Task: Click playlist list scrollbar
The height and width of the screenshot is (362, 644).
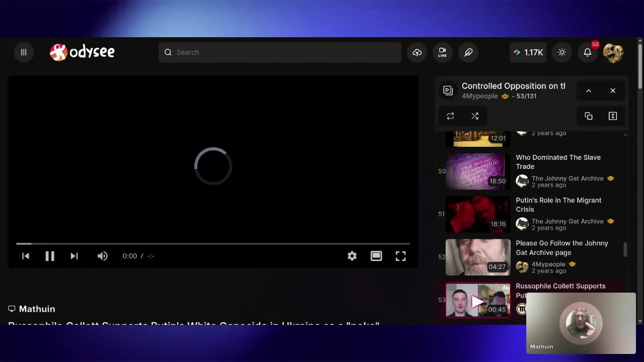Action: tap(625, 250)
